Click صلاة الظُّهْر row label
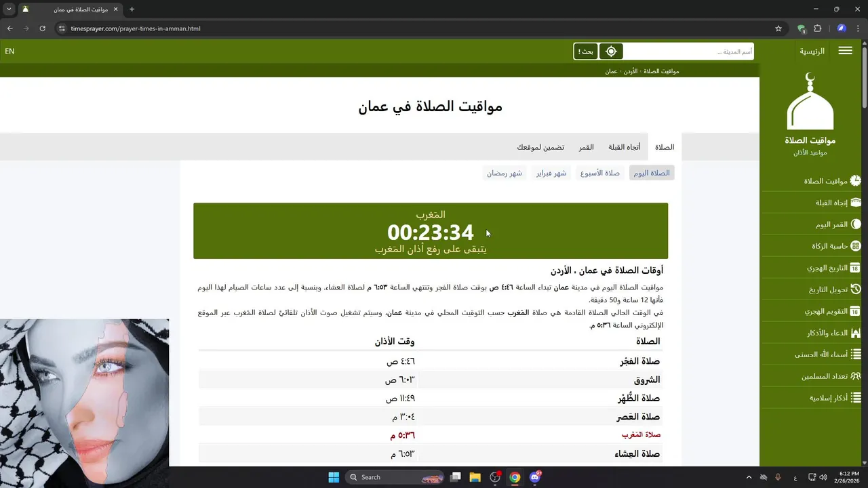The height and width of the screenshot is (488, 868). click(638, 398)
